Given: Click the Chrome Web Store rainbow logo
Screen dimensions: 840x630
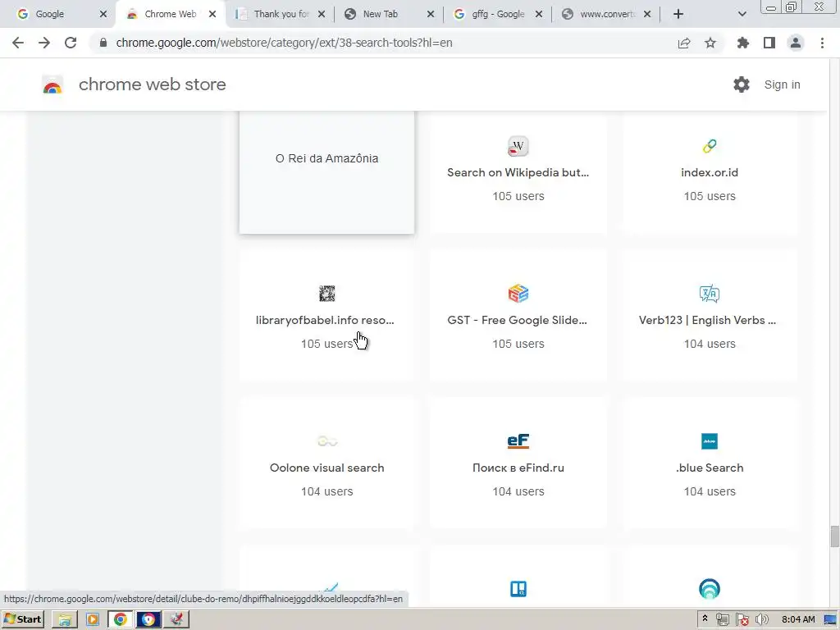Looking at the screenshot, I should tap(52, 84).
